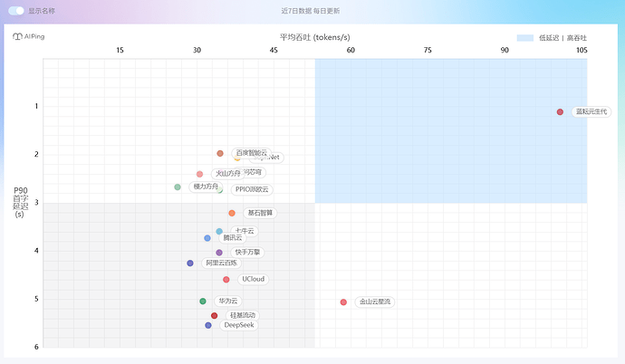This screenshot has height=364, width=625.
Task: Select the green 模力方舟 data point
Action: pyautogui.click(x=178, y=187)
